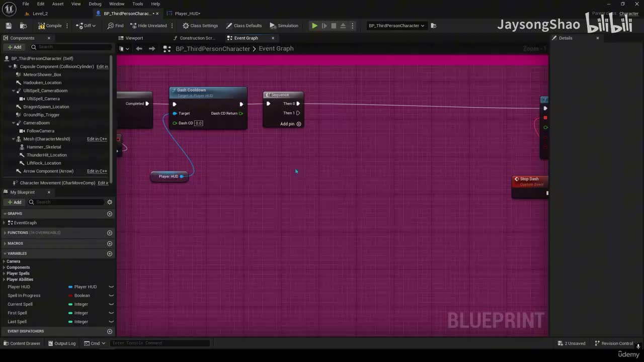Screen dimensions: 644x362
Task: Add a new graph with plus icon
Action: (110, 214)
